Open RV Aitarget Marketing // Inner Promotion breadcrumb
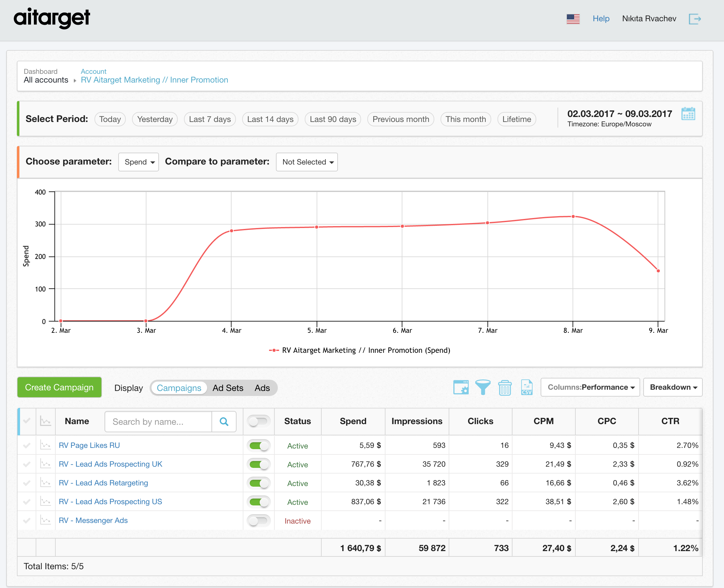Viewport: 724px width, 588px height. (155, 80)
